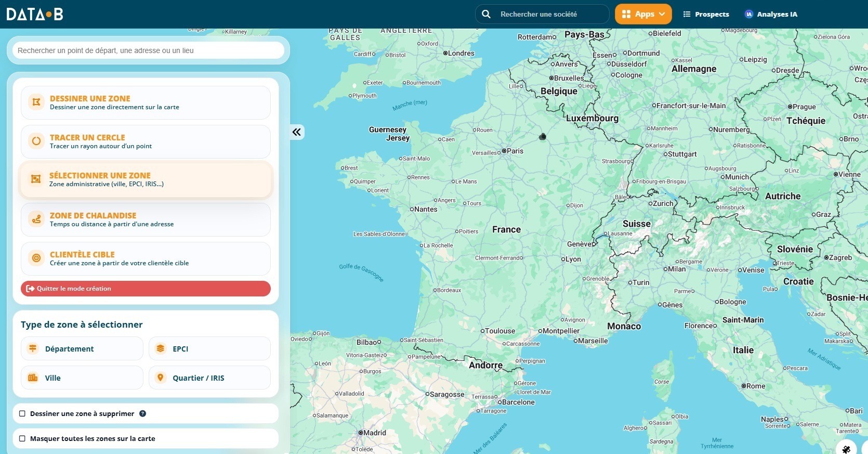Click the Lyon label on the map

[x=573, y=259]
